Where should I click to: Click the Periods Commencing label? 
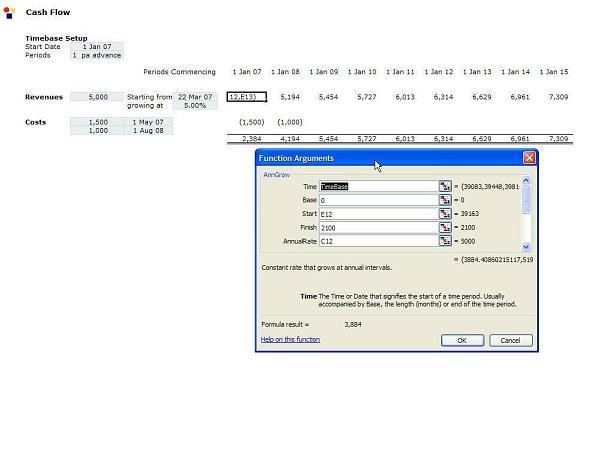[x=180, y=72]
